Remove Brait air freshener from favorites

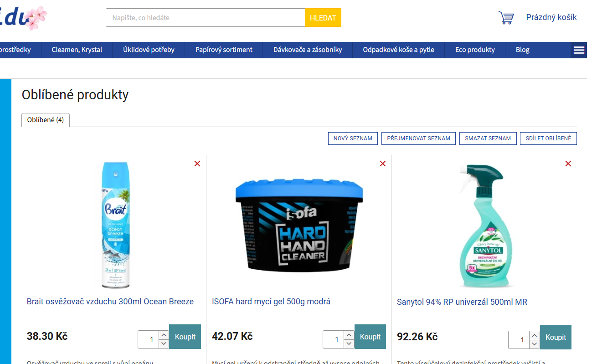197,164
